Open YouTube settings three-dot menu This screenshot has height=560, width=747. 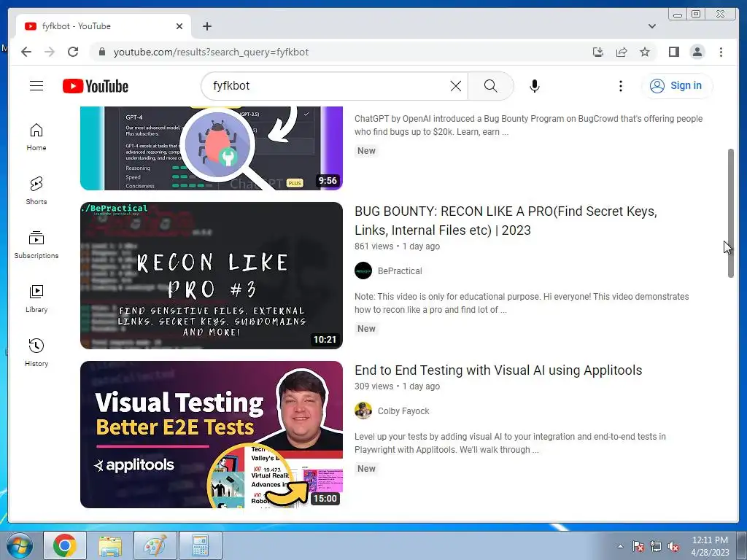coord(620,86)
